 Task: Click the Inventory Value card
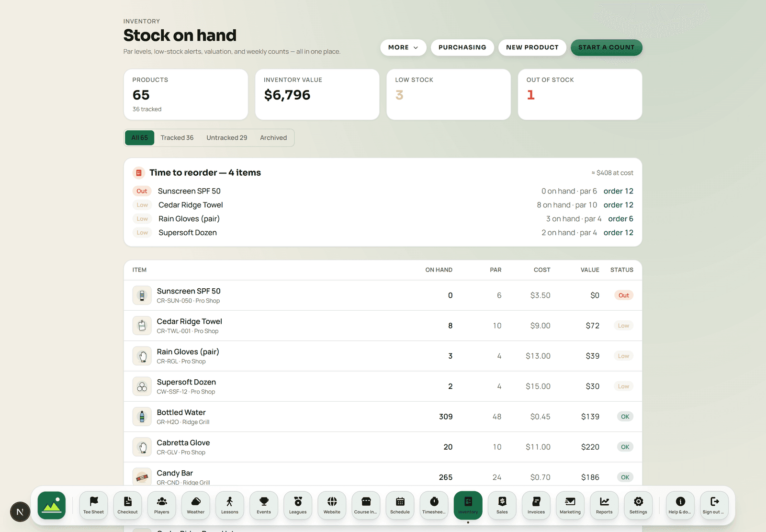317,94
